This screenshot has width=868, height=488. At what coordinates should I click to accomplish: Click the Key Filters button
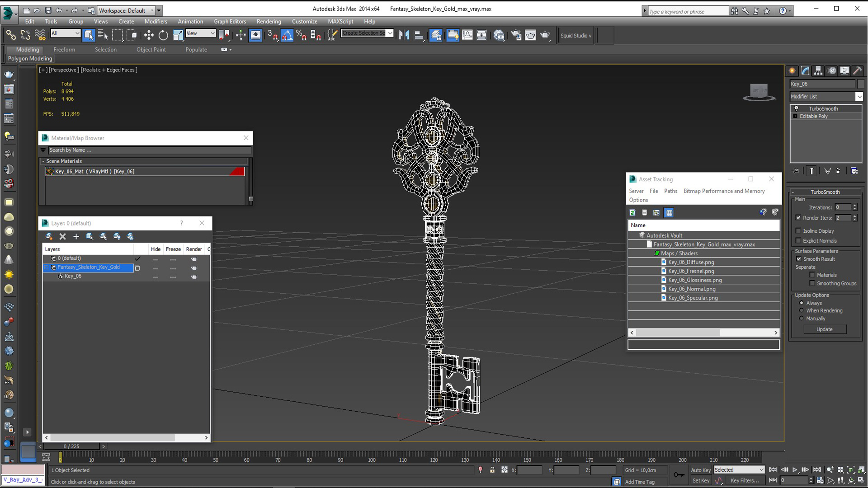pyautogui.click(x=744, y=481)
